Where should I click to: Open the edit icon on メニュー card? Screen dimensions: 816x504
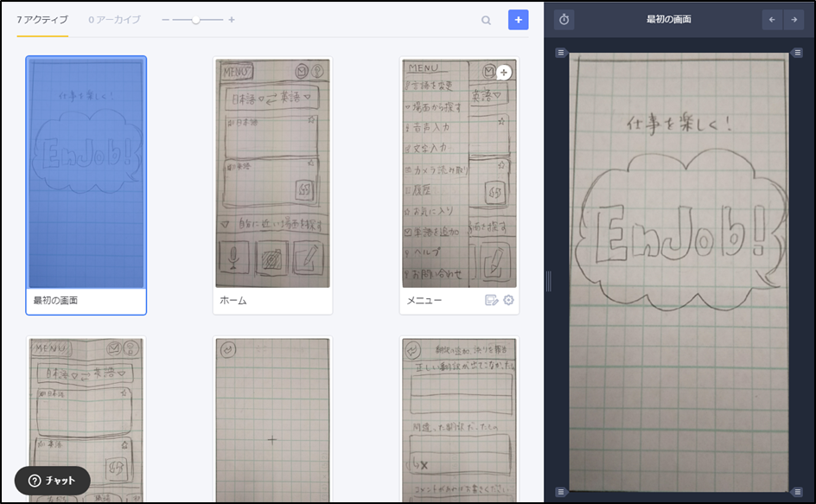click(x=491, y=300)
